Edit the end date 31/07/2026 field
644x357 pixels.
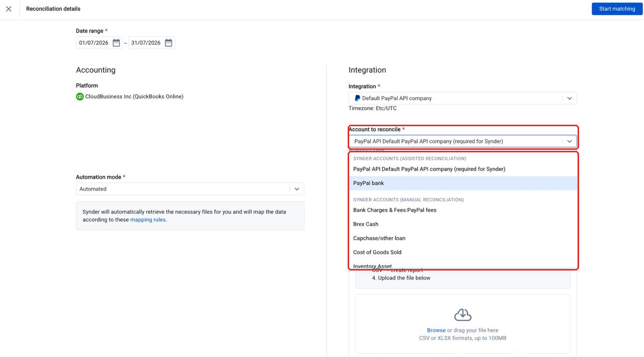[x=145, y=43]
